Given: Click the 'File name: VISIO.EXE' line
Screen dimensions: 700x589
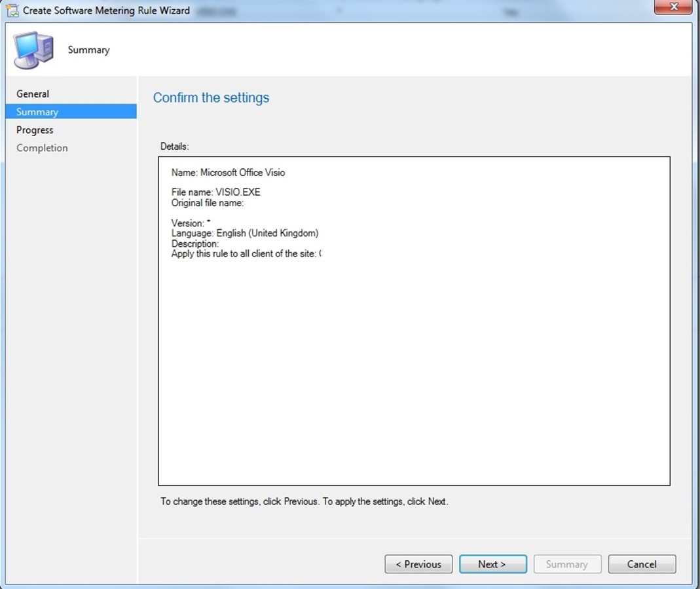Looking at the screenshot, I should pyautogui.click(x=215, y=192).
